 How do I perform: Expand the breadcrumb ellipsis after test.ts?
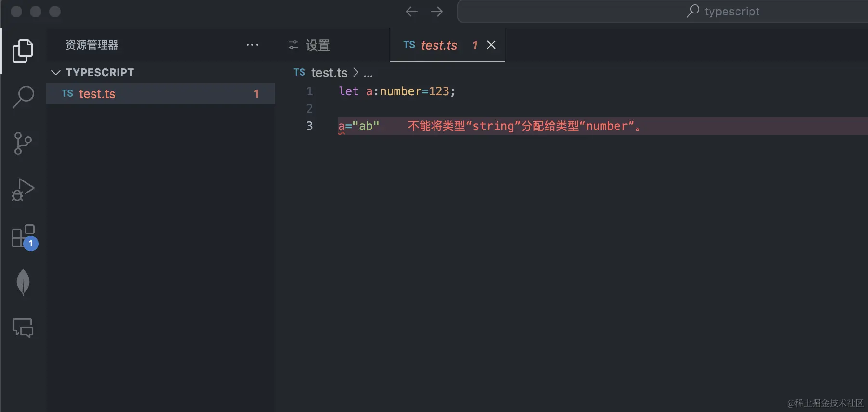(368, 73)
